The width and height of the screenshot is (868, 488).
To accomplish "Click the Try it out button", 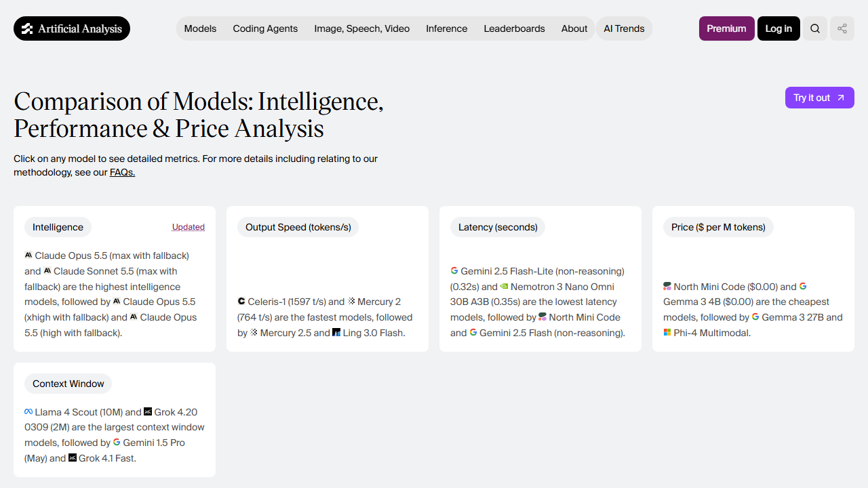I will coord(820,98).
